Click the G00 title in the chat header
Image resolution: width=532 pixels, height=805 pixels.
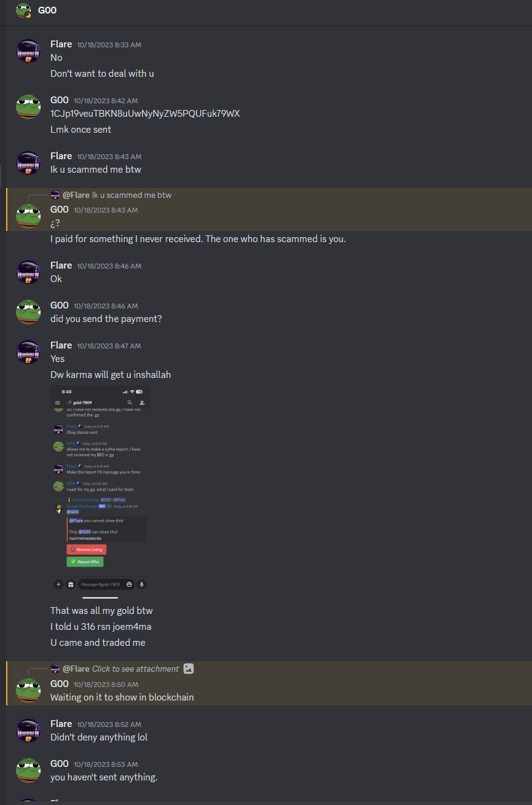coord(47,10)
